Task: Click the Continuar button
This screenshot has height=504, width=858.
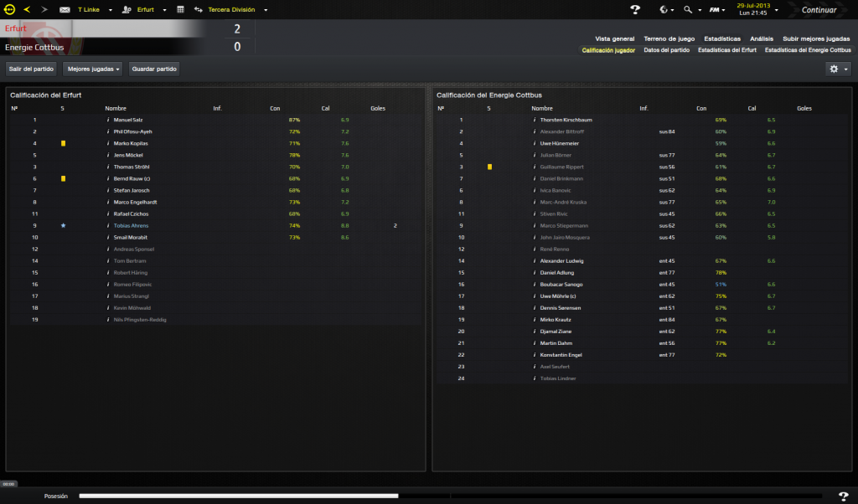Action: 819,10
